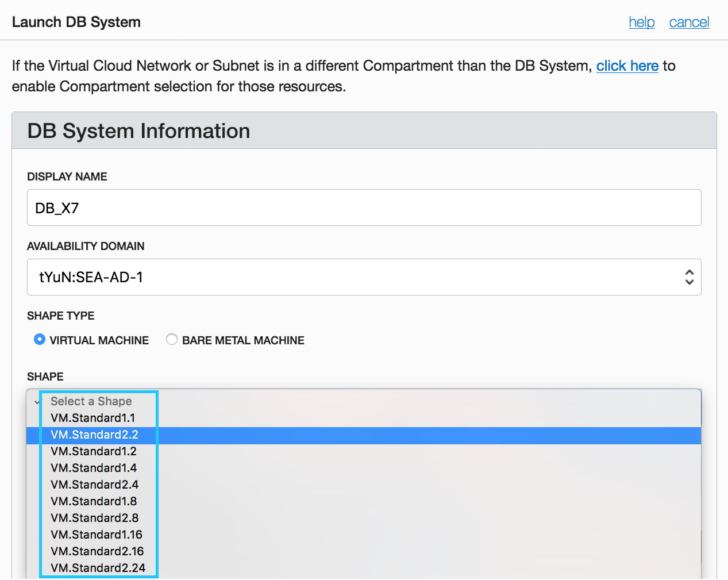Pick VM.Standard2.8 from the list
Viewport: 728px width, 580px height.
click(x=95, y=518)
